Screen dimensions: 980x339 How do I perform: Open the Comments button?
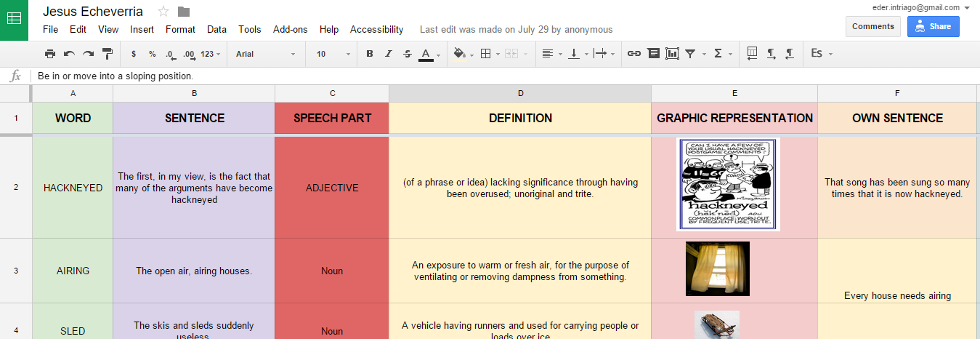pos(872,26)
